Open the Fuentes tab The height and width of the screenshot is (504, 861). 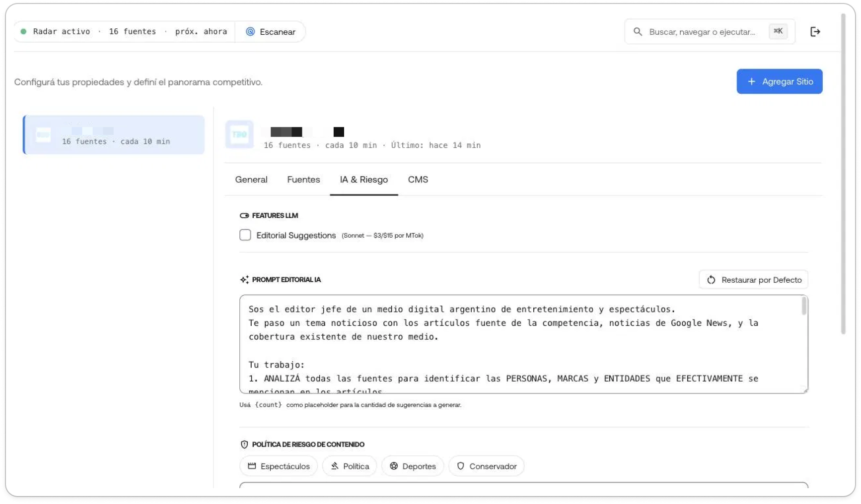303,180
